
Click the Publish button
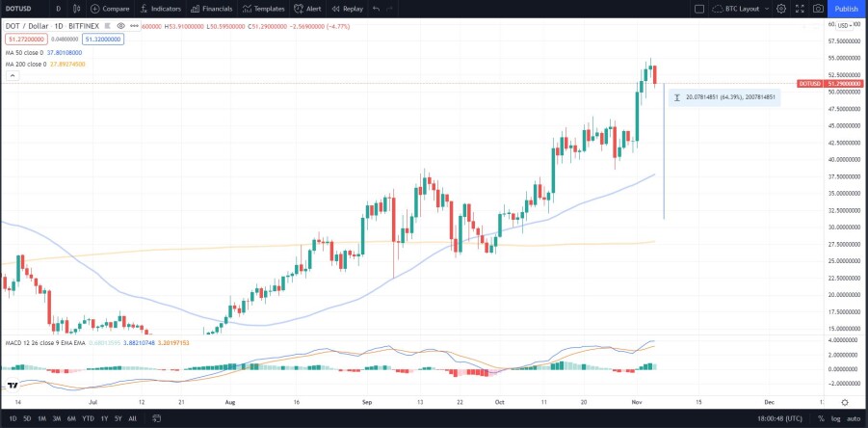pyautogui.click(x=847, y=9)
